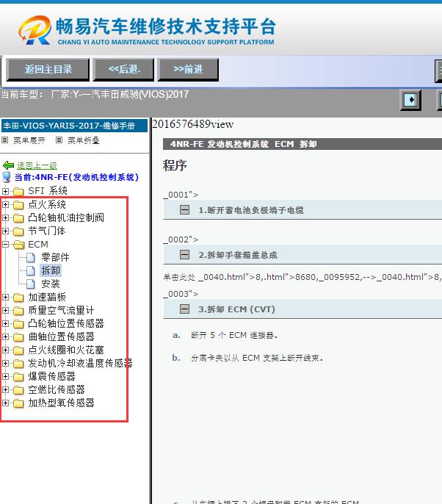The width and height of the screenshot is (442, 504).
Task: Go forward with the >>前进 button
Action: (x=188, y=69)
